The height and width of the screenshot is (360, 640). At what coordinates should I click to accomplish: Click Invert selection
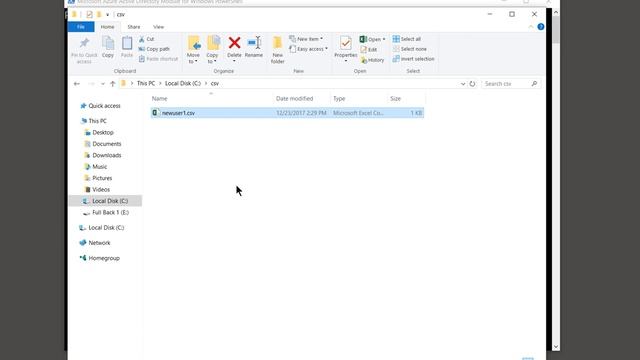coord(413,59)
